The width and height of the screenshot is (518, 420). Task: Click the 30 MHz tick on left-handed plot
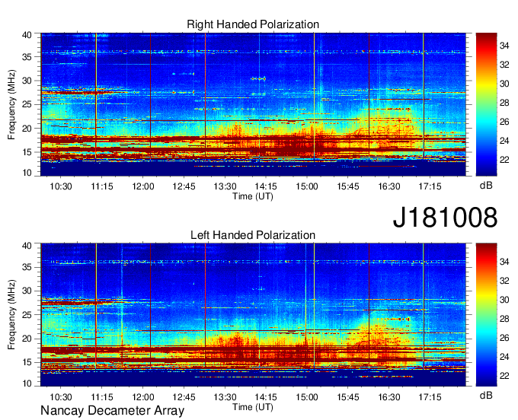(x=27, y=291)
